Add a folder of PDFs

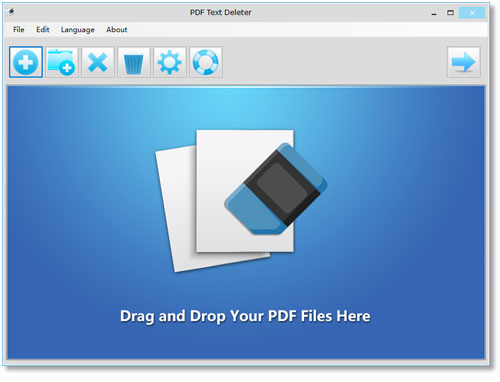tap(62, 62)
